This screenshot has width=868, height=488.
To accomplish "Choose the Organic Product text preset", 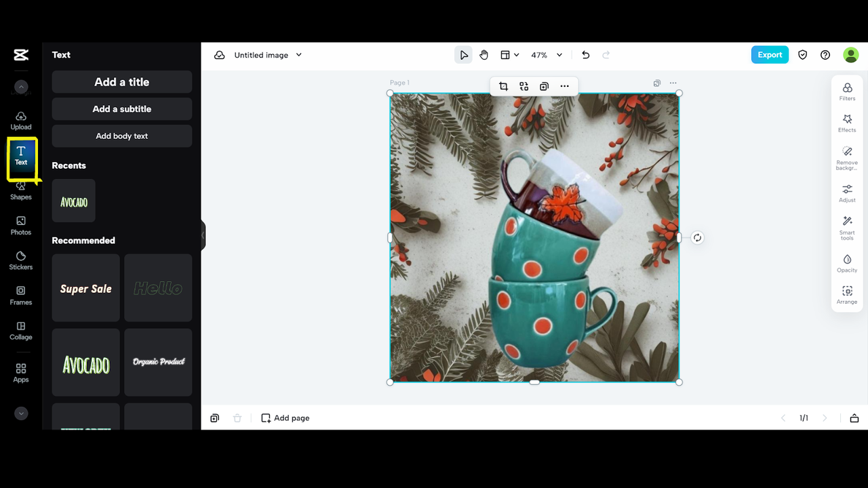I will point(158,363).
